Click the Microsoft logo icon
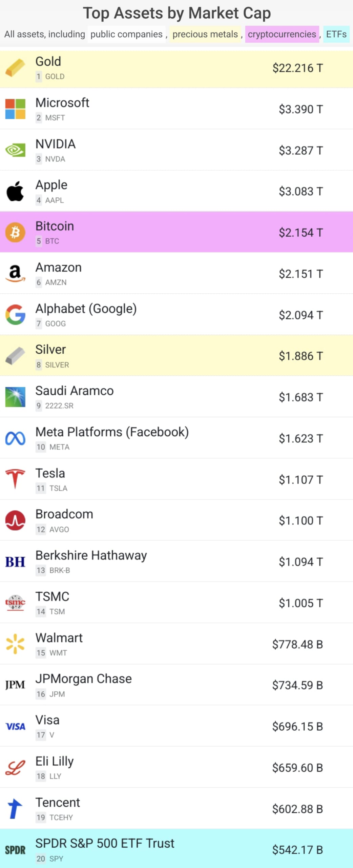The image size is (353, 868). point(15,109)
